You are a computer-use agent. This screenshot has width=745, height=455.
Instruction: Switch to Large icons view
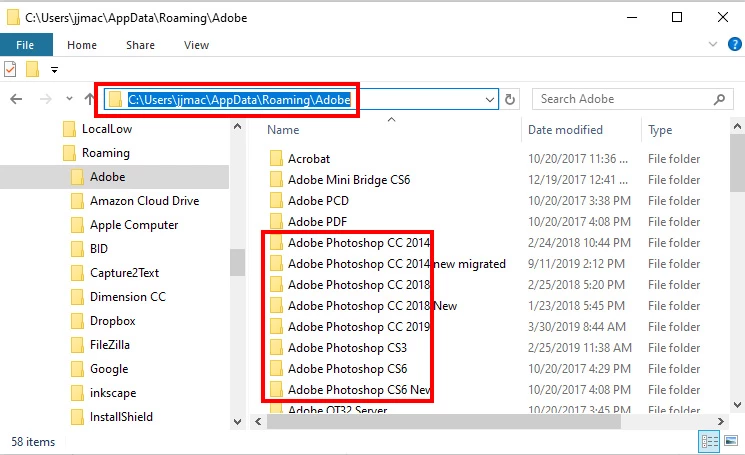[731, 441]
